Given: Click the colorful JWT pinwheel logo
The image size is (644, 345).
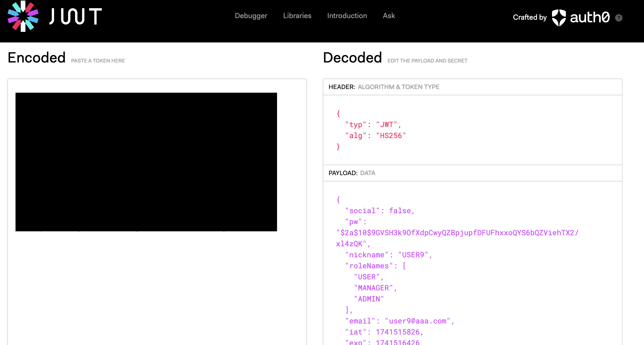Looking at the screenshot, I should tap(23, 16).
